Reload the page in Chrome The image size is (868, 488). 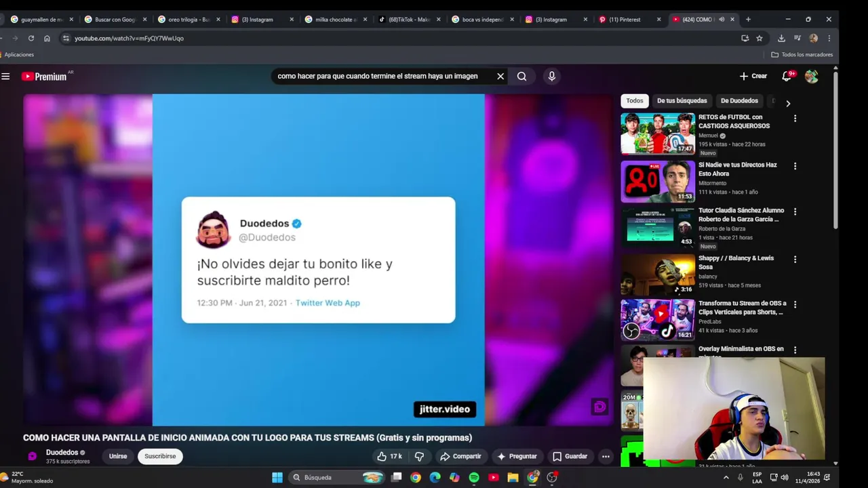click(31, 39)
